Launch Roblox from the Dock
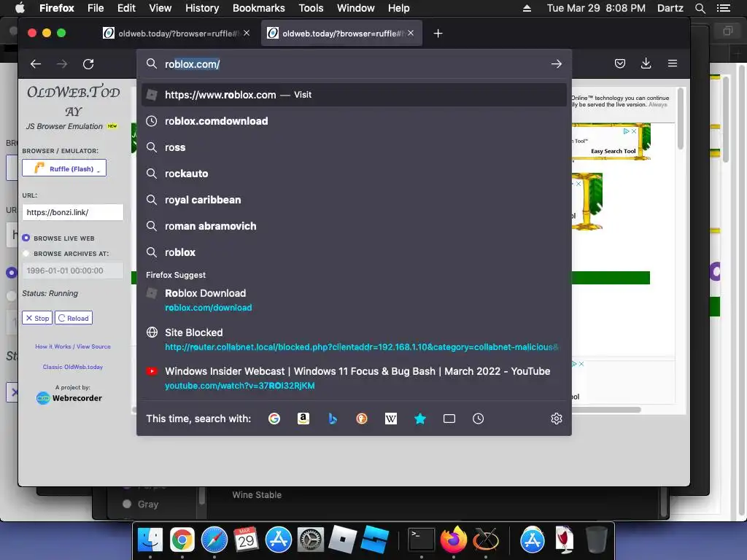The image size is (747, 560). pyautogui.click(x=343, y=540)
